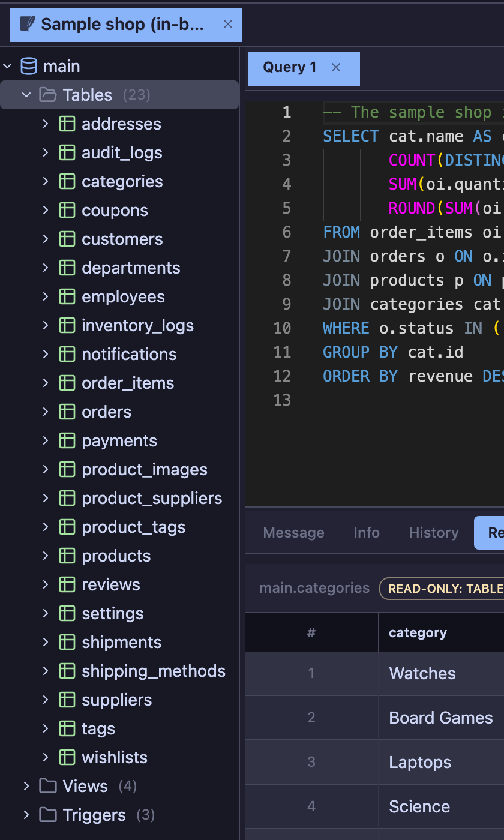Click the # column header

coord(311,632)
